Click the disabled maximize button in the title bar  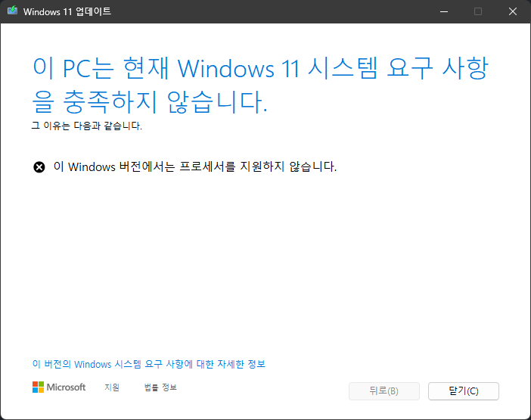(x=478, y=11)
